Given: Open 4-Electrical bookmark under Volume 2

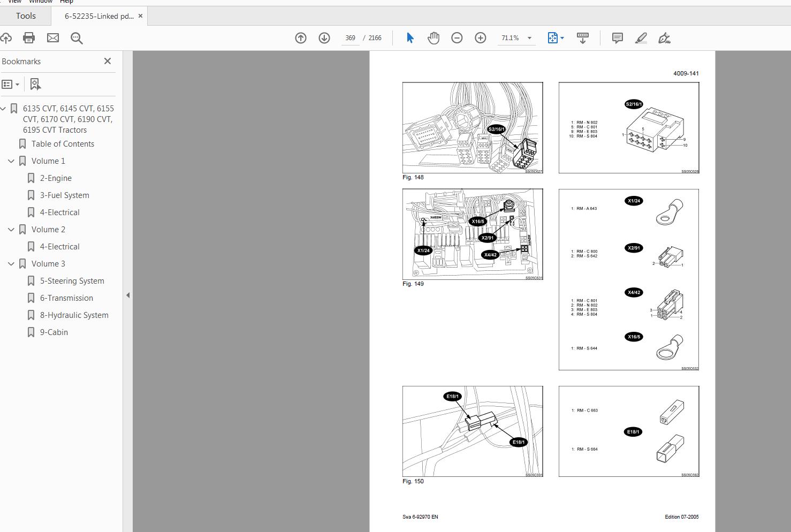Looking at the screenshot, I should coord(60,247).
